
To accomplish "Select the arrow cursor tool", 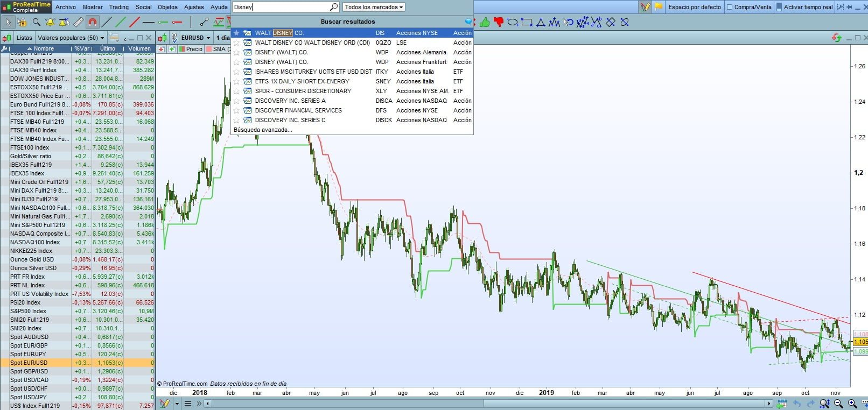I will pos(8,22).
